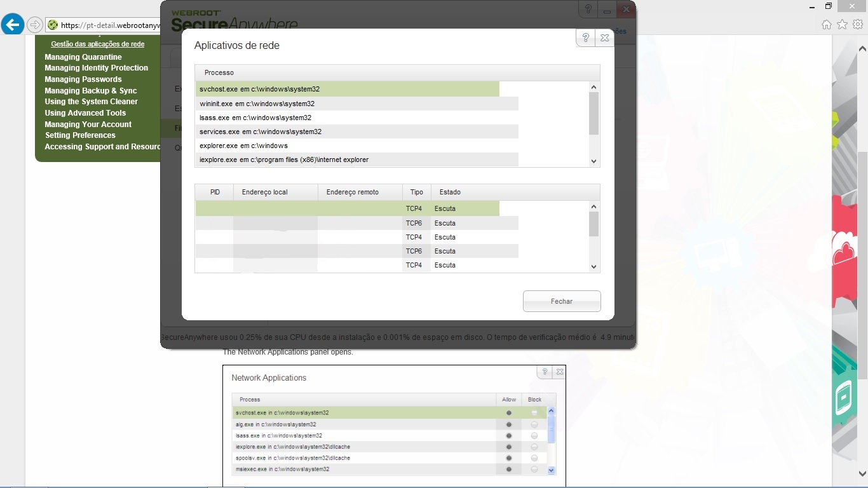Click the Endereço local column header
The width and height of the screenshot is (868, 488).
pos(276,192)
